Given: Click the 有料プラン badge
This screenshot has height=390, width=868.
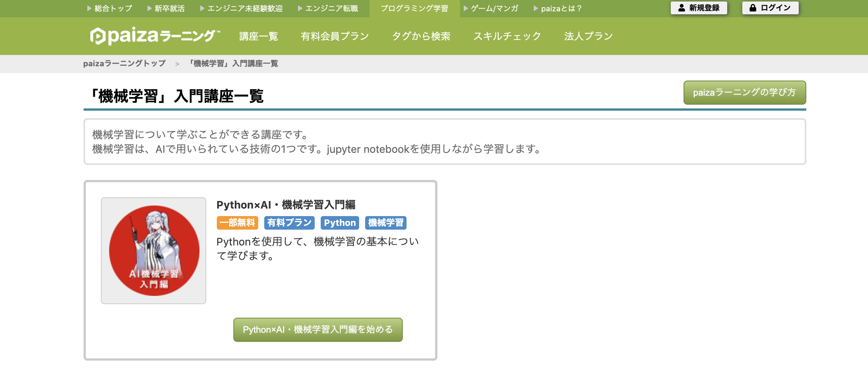Looking at the screenshot, I should pos(289,222).
